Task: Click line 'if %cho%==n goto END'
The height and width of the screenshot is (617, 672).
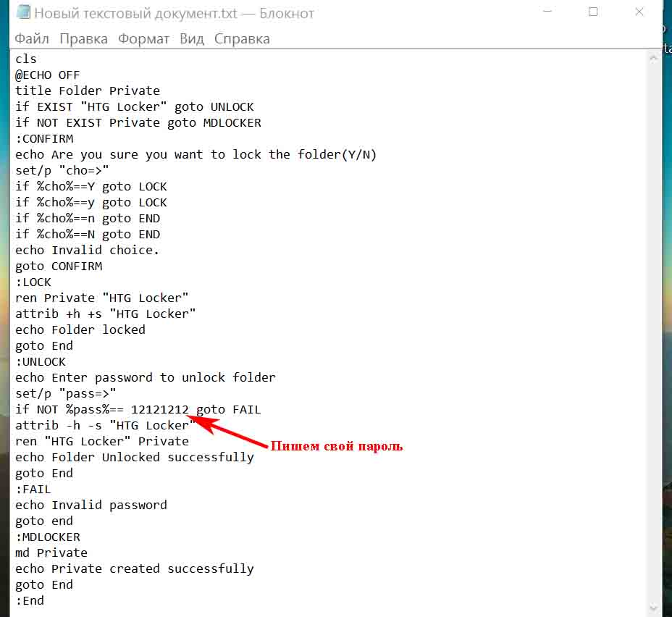Action: [x=88, y=219]
